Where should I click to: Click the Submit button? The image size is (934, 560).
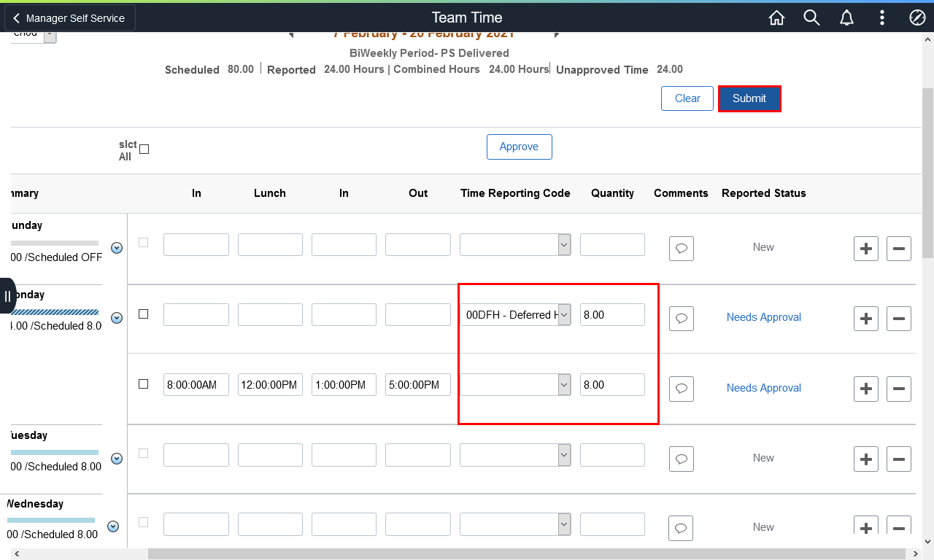(749, 98)
